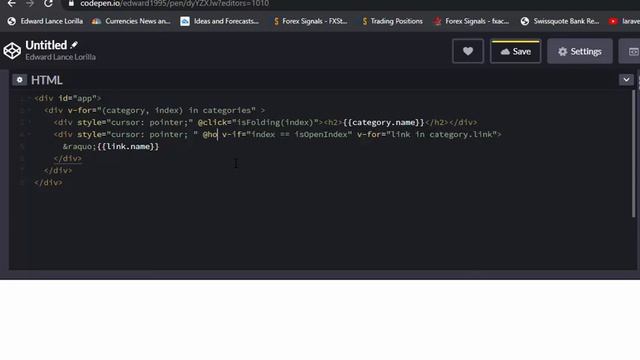Viewport: 640px width, 360px height.
Task: Open the Forex Signals - FXSt bookmark
Action: tap(310, 21)
